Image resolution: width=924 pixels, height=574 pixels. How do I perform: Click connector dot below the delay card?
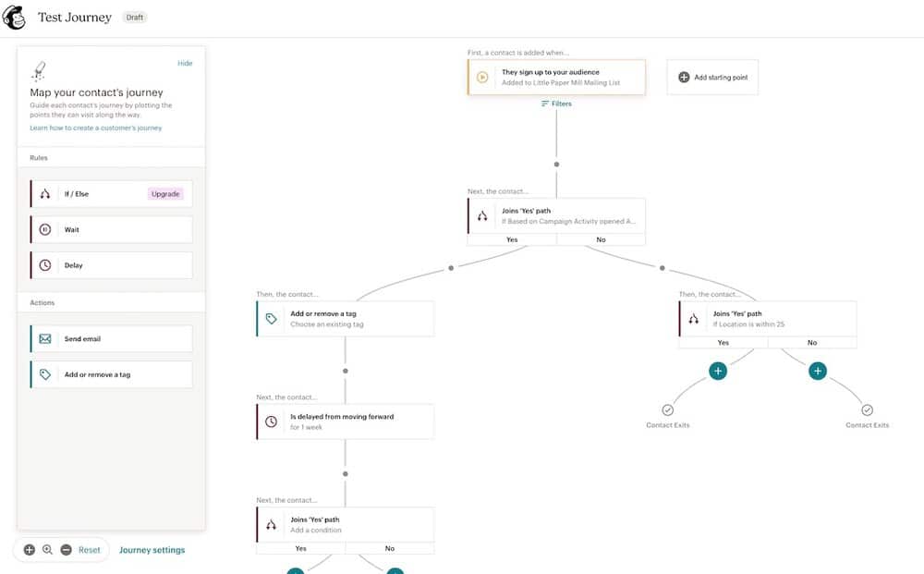tap(346, 474)
